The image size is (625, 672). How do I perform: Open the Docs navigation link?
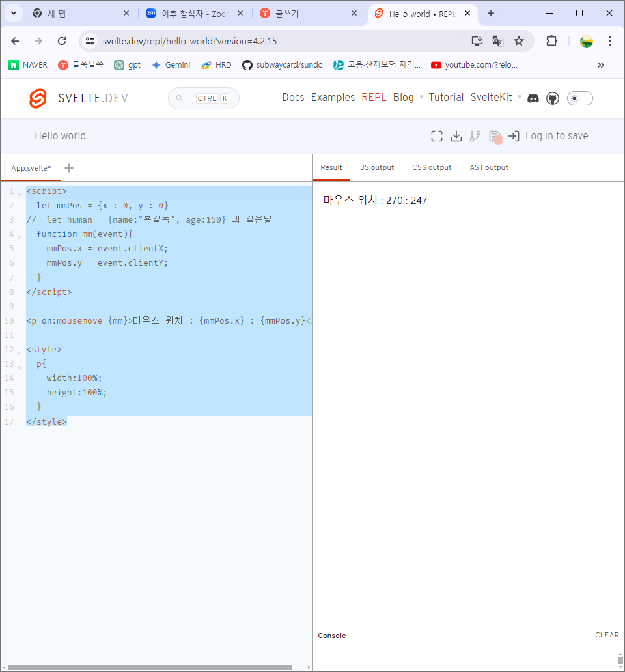[x=293, y=98]
